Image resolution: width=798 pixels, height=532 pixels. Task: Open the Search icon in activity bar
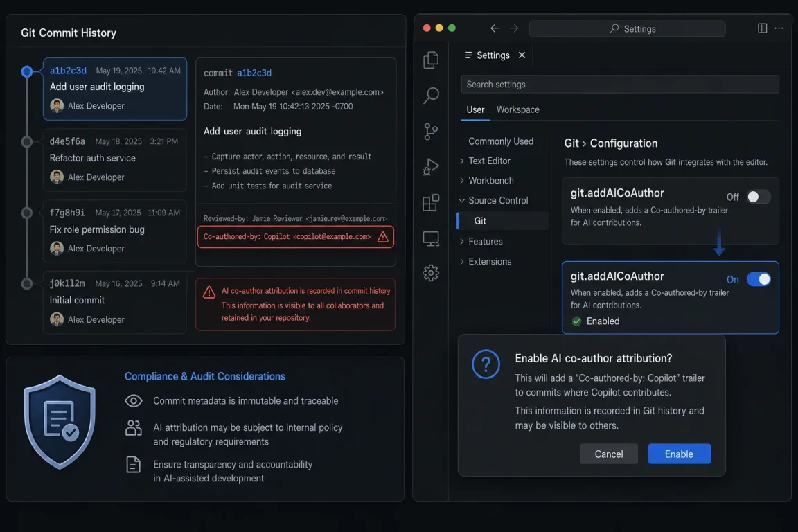point(431,95)
